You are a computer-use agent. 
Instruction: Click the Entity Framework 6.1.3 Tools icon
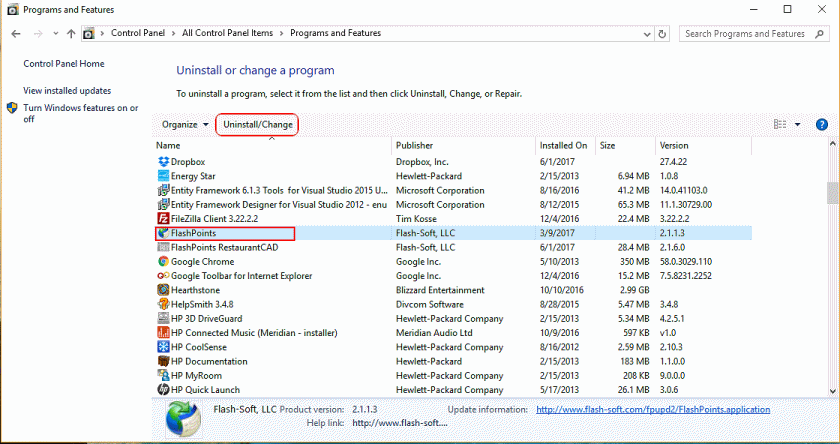point(163,190)
